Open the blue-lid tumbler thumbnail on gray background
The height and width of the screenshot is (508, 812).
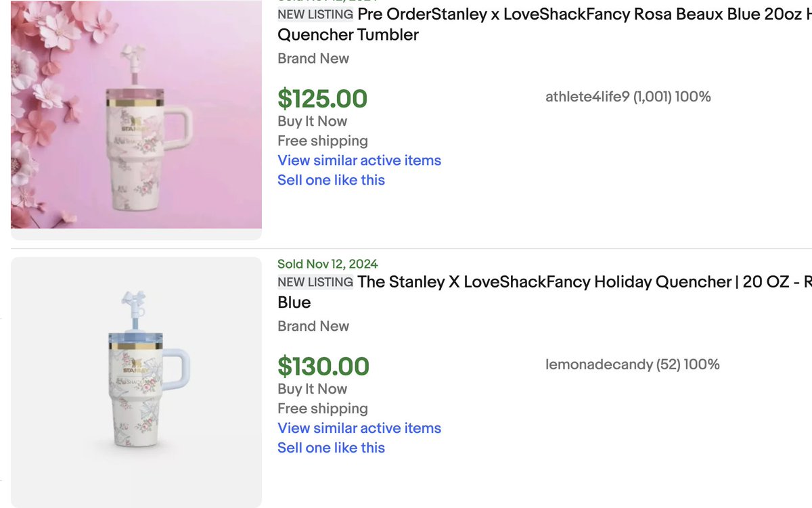(136, 382)
